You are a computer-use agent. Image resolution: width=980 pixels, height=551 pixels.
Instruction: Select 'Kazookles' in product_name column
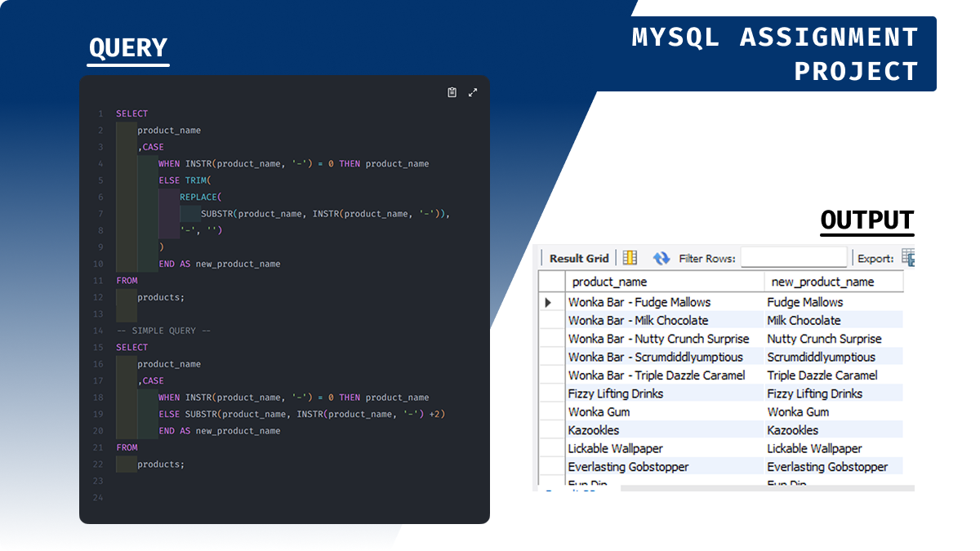coord(664,430)
